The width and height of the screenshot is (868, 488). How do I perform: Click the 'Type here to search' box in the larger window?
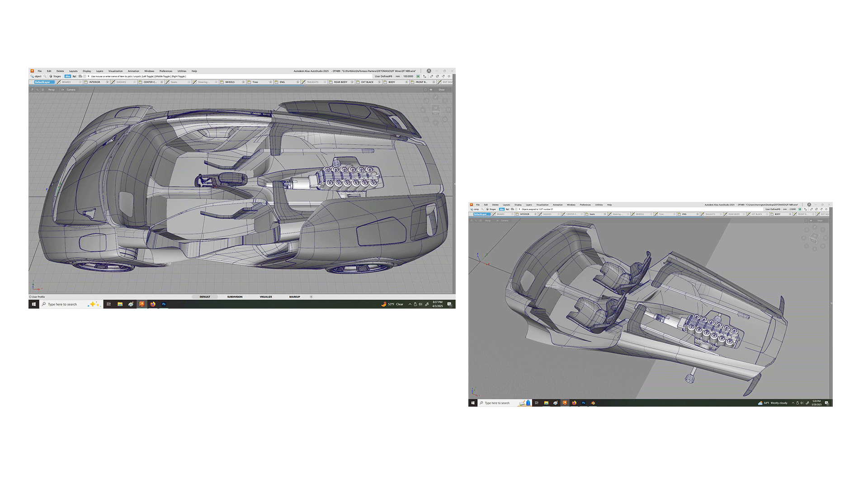62,304
